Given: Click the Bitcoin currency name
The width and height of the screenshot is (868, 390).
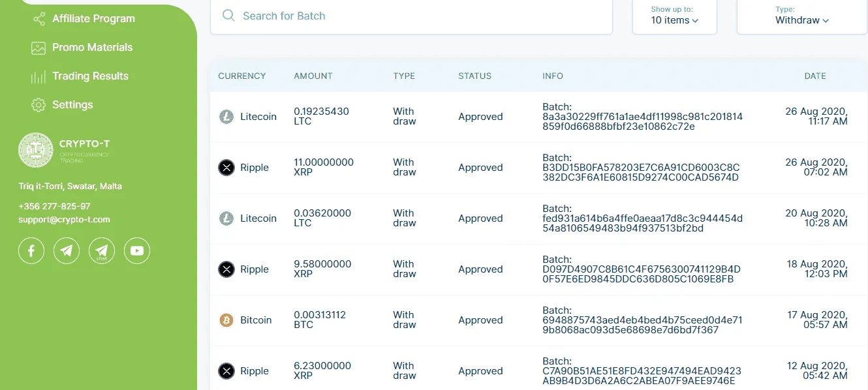Looking at the screenshot, I should pyautogui.click(x=256, y=320).
